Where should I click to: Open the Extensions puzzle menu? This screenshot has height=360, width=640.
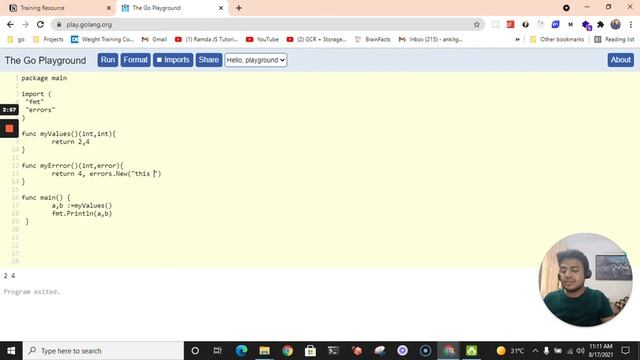(600, 24)
